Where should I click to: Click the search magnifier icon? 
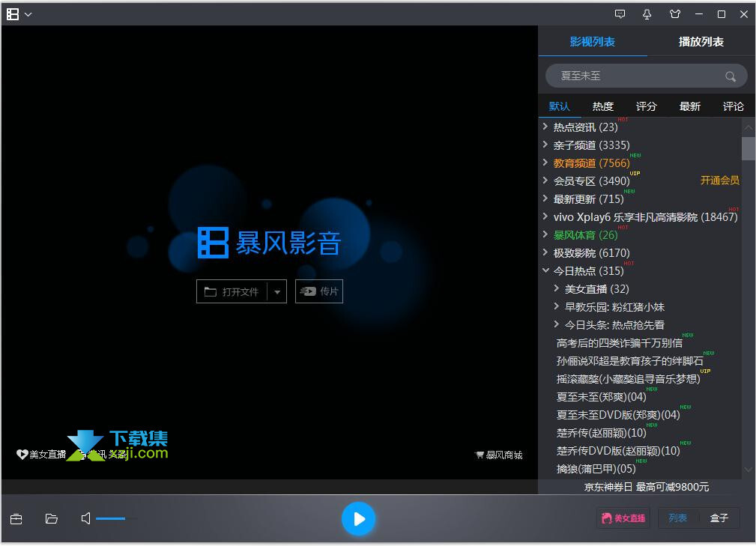pyautogui.click(x=731, y=76)
